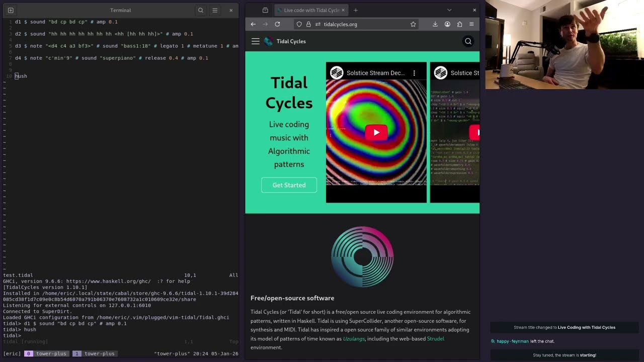Click the tracking protection shield icon
644x362 pixels.
[299, 24]
